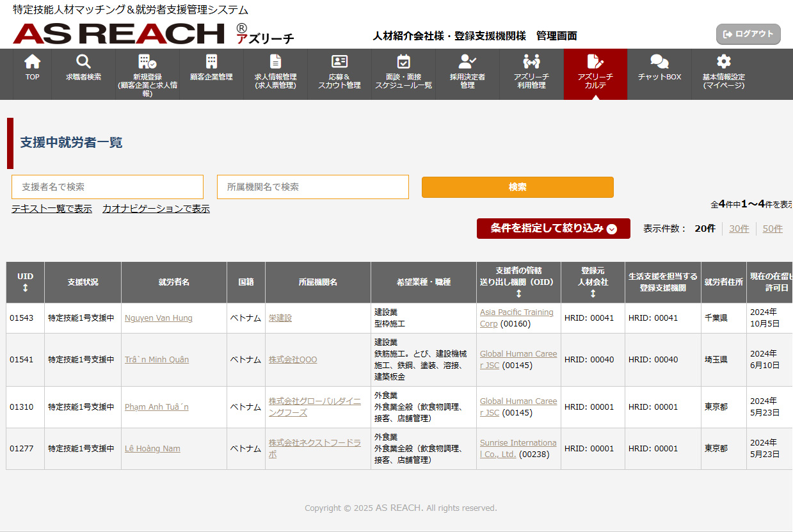Open Global Human Career JSC for UID 01310

(x=518, y=407)
